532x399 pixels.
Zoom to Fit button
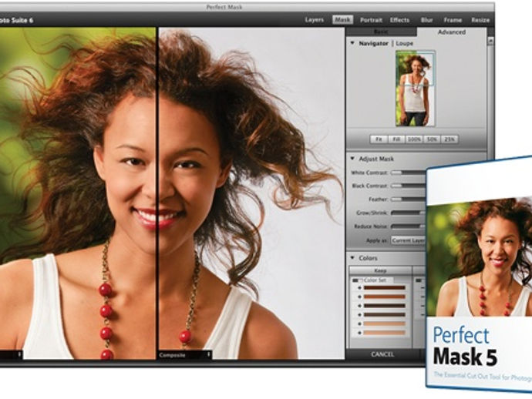click(379, 139)
